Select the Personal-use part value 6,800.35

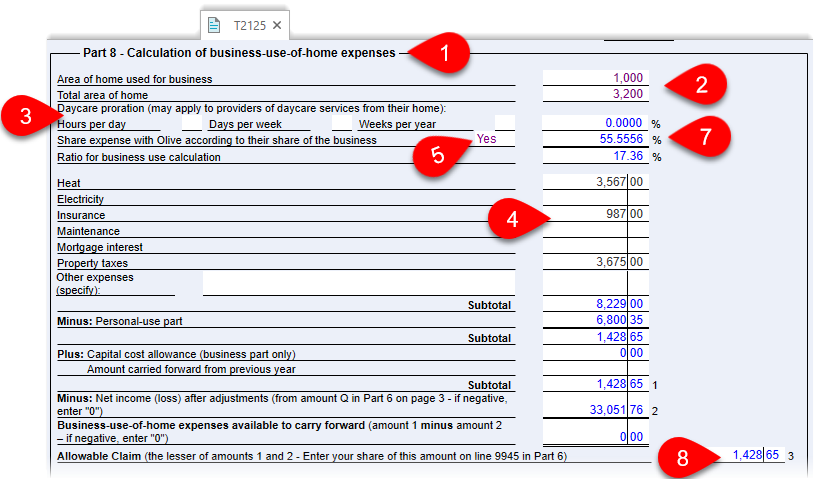coord(595,320)
